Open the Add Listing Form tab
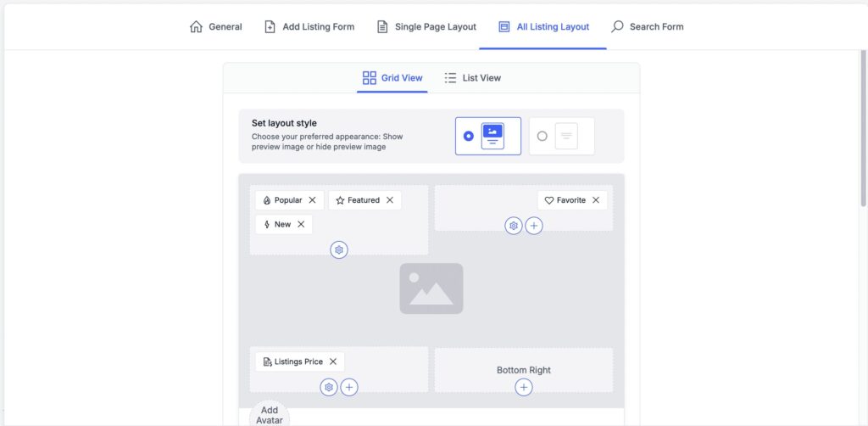This screenshot has width=868, height=426. pyautogui.click(x=309, y=26)
